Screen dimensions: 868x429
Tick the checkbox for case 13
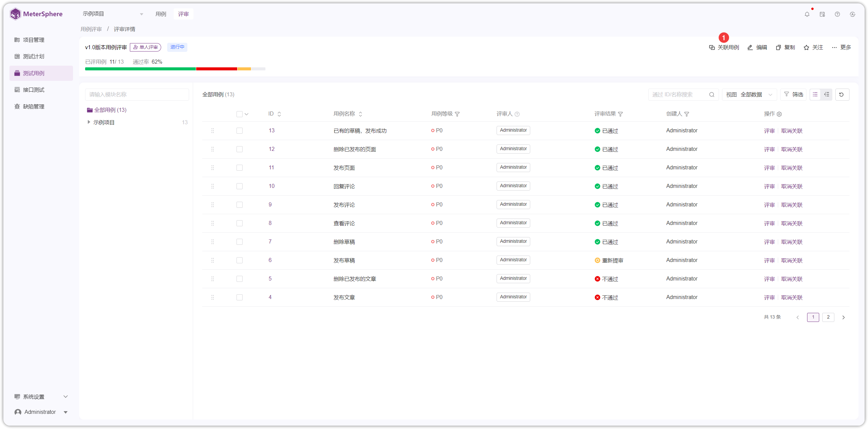[x=240, y=131]
